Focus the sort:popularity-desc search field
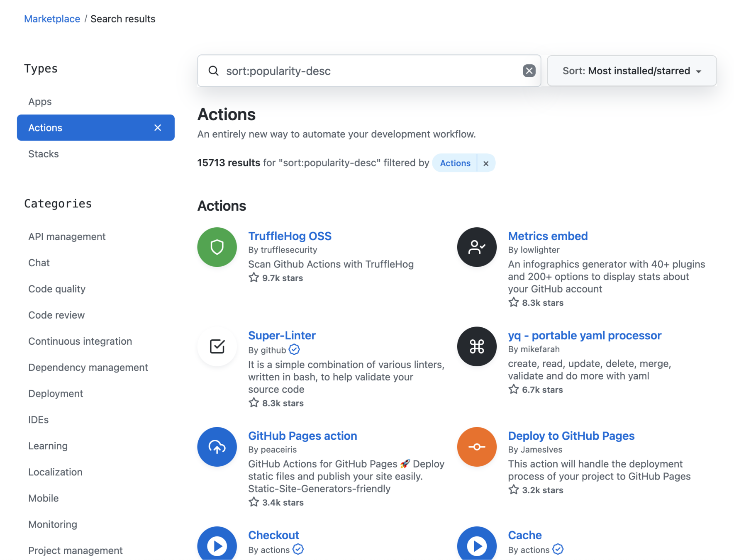 [x=369, y=71]
